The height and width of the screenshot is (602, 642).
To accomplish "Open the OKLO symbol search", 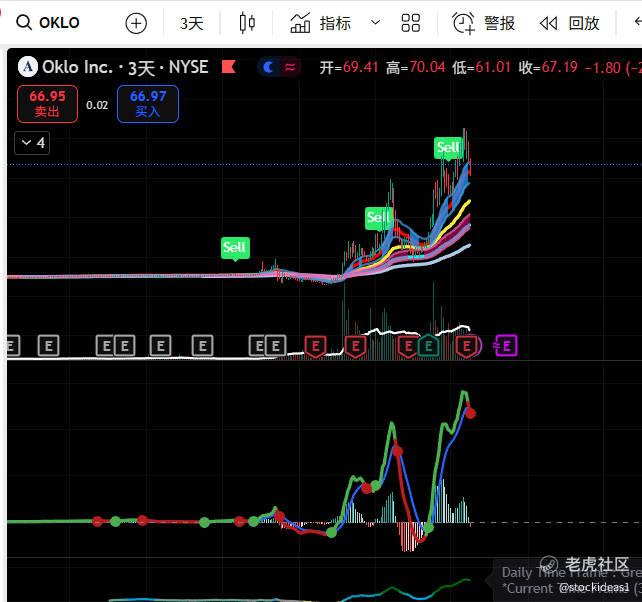I will (x=47, y=23).
